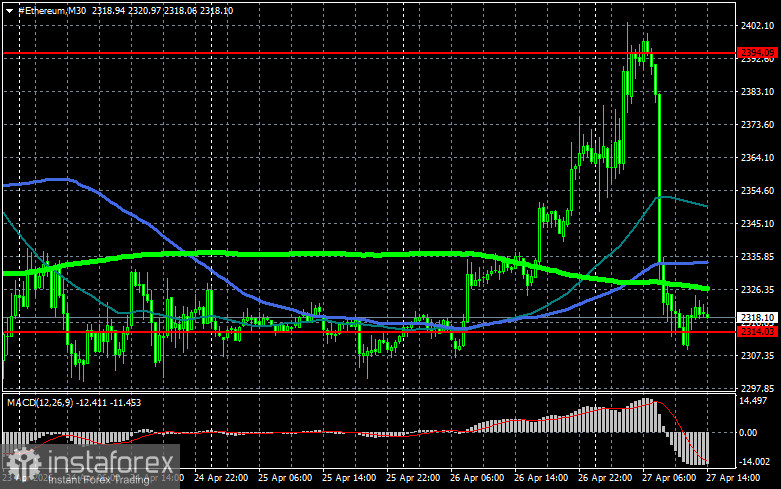Screen dimensions: 781x489
Task: Click the InstaForex gear logo icon
Action: (x=22, y=464)
